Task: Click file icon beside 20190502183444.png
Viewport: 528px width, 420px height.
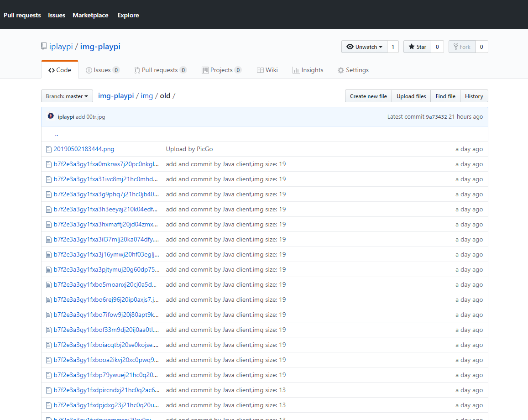Action: coord(49,149)
